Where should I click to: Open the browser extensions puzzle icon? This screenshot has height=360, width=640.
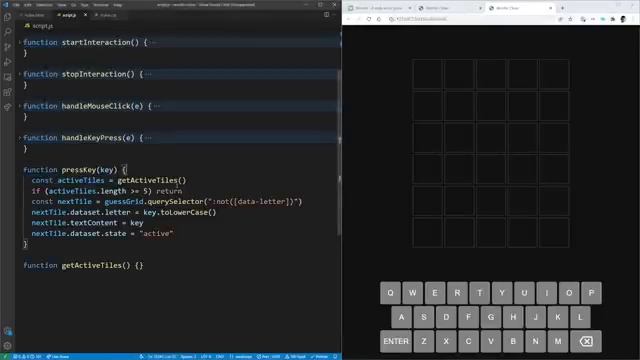click(x=613, y=19)
